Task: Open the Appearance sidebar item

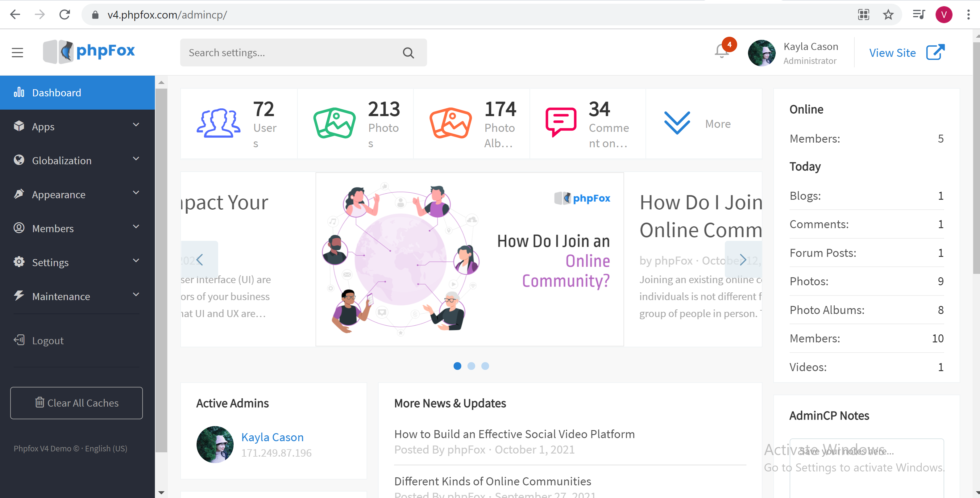Action: coord(77,194)
